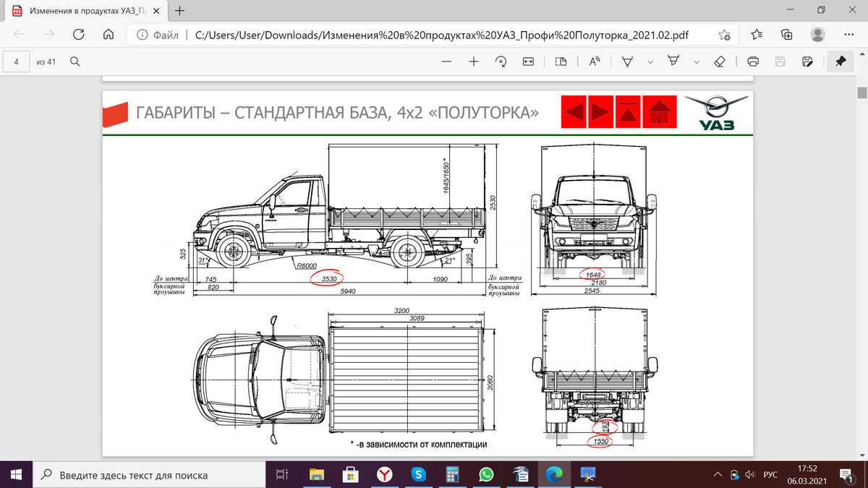The image size is (868, 488).
Task: Open the Favorites list
Action: tap(757, 34)
